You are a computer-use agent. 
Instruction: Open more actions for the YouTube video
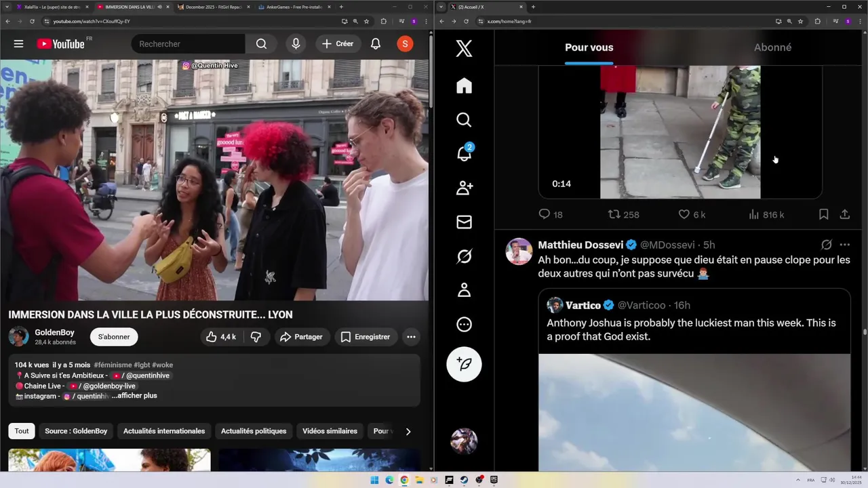[411, 337]
